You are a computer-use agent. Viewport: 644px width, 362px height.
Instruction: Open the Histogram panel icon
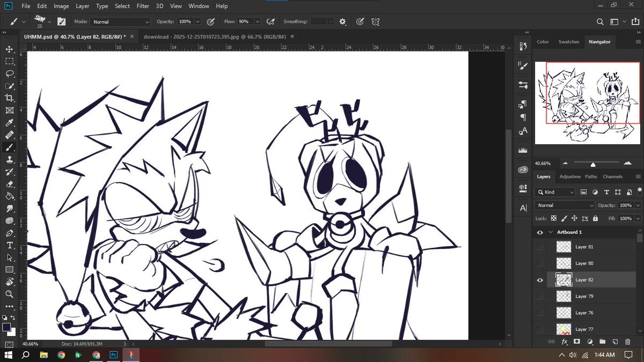(x=523, y=151)
